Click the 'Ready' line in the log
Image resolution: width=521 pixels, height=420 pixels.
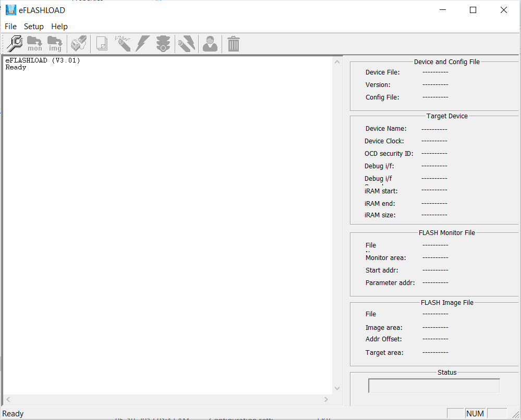pyautogui.click(x=16, y=67)
